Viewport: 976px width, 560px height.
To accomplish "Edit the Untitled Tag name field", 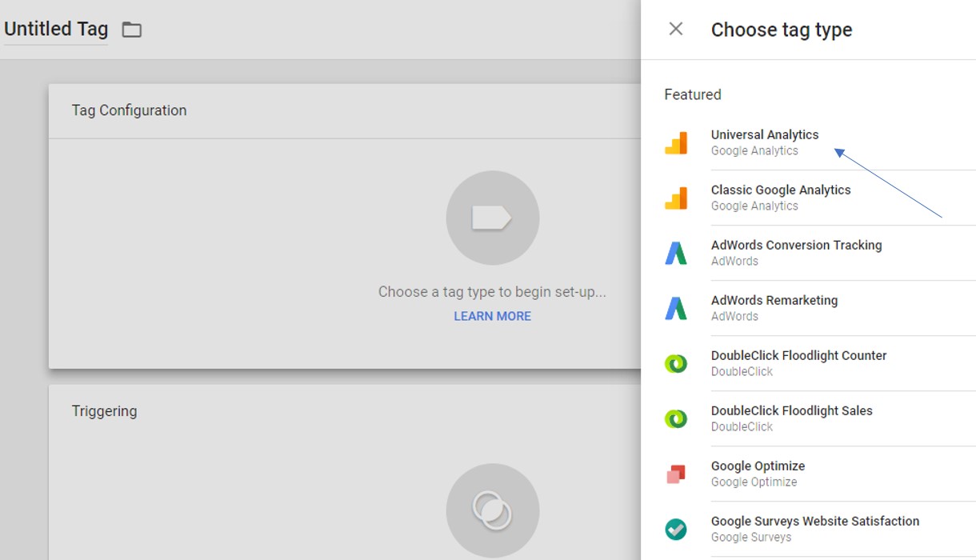I will [x=56, y=30].
